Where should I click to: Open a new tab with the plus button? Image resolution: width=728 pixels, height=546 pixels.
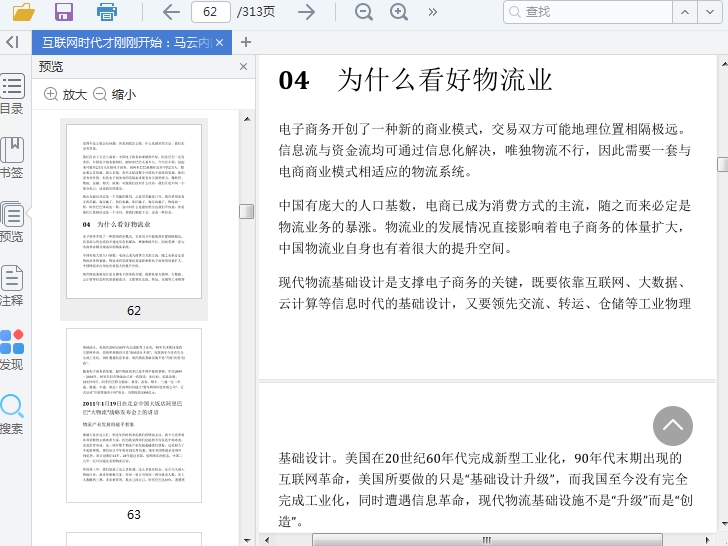click(x=246, y=43)
